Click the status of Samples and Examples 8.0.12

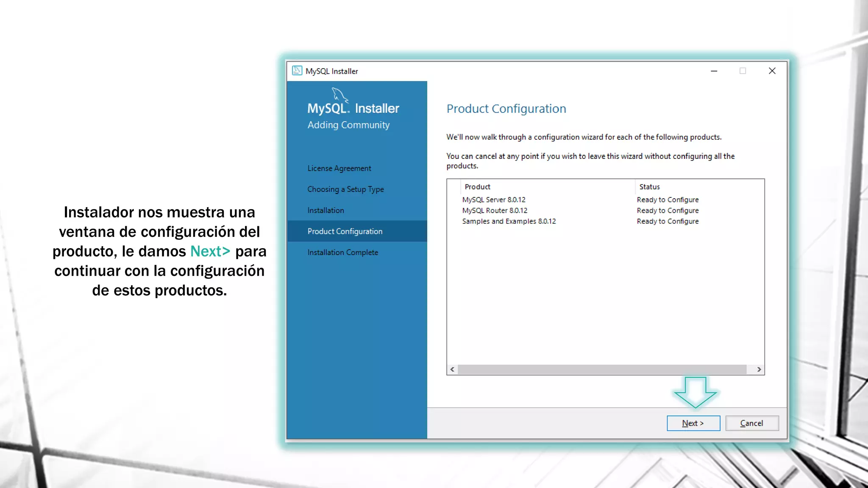(x=668, y=221)
